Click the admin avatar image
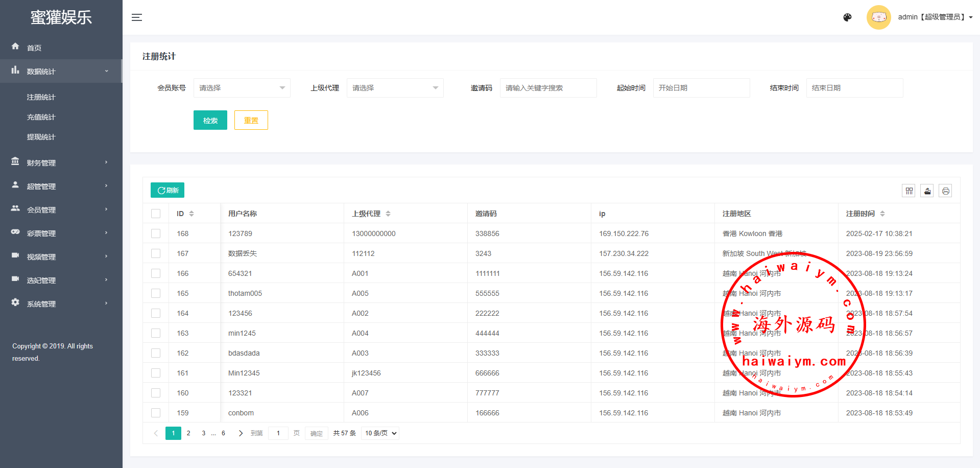The image size is (980, 468). pyautogui.click(x=878, y=17)
